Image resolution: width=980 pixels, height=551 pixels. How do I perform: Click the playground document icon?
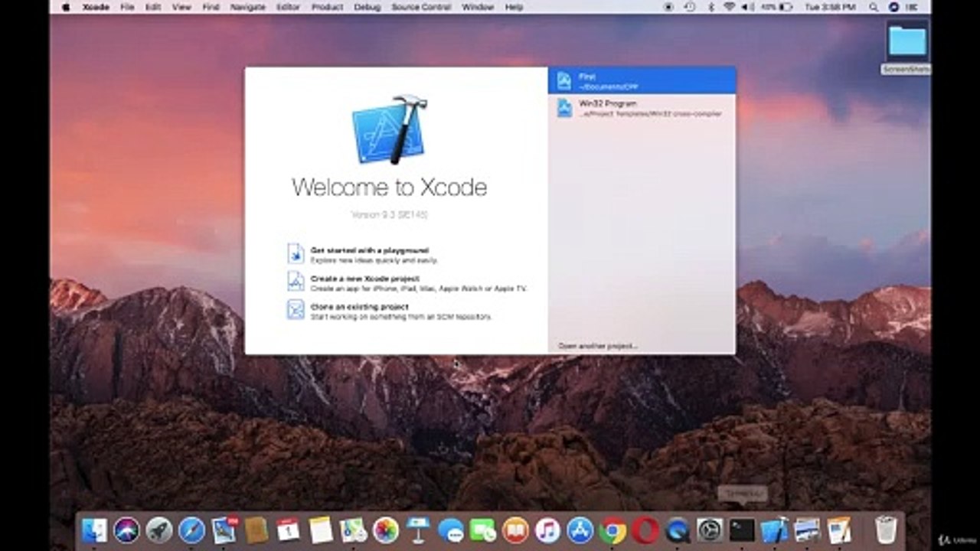click(296, 253)
